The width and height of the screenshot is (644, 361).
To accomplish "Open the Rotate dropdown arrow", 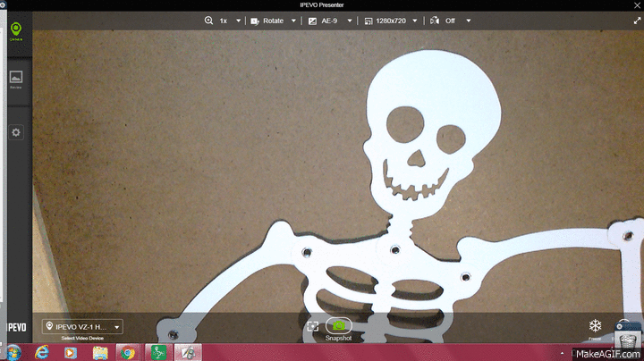I will [x=293, y=20].
